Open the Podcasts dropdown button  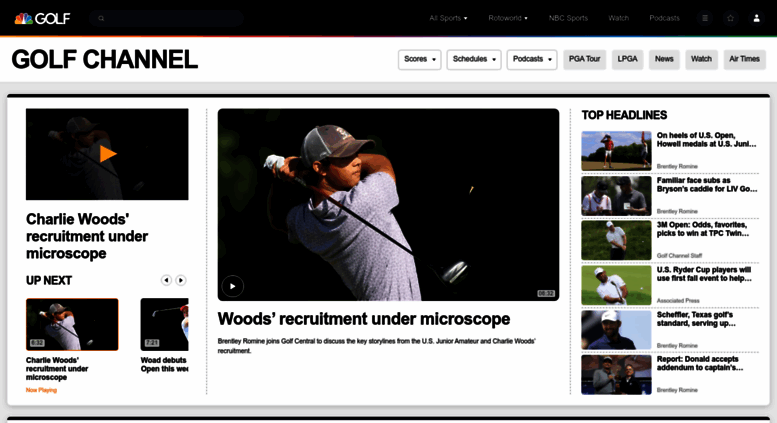point(532,59)
